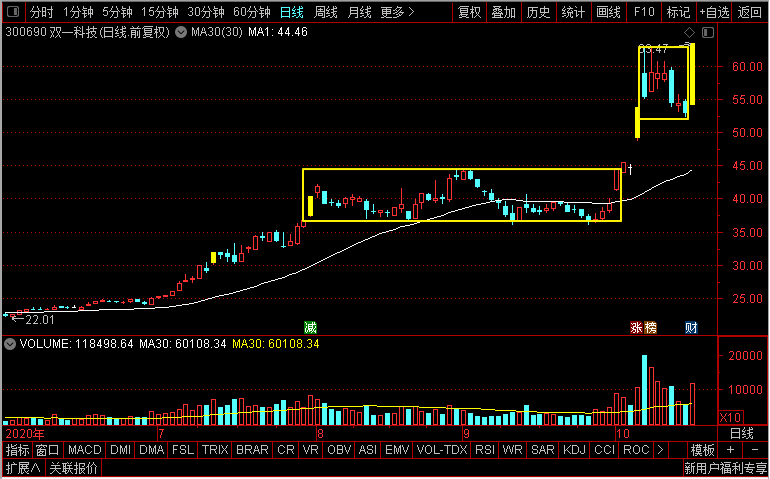
Task: Click the 返回 back button
Action: coord(750,12)
